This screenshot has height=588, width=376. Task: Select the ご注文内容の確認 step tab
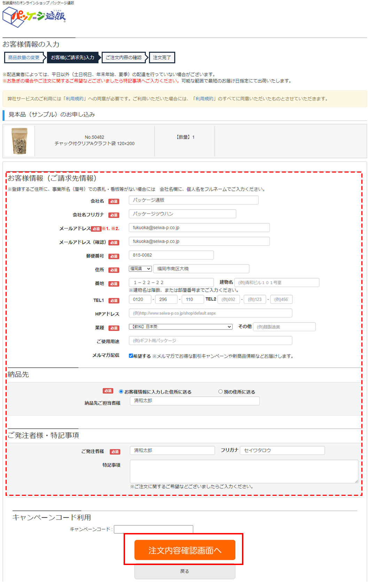pyautogui.click(x=124, y=58)
